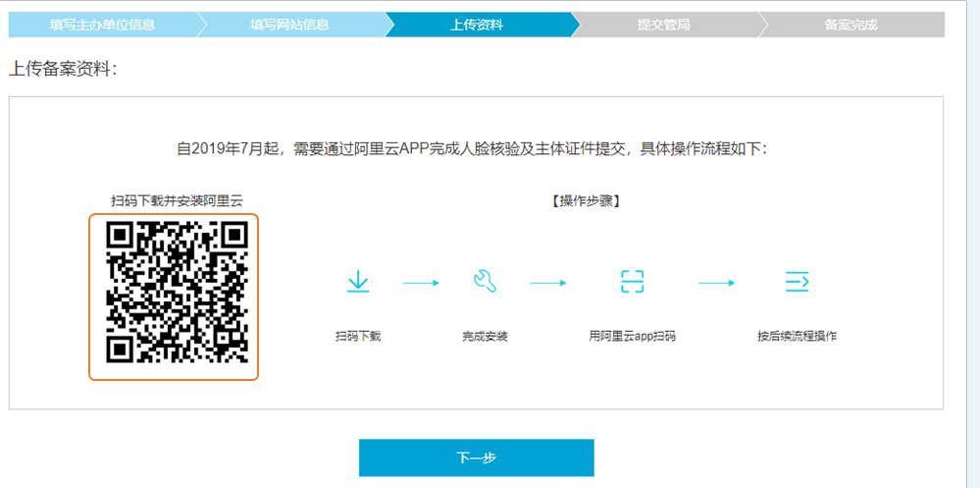Click the 填写主办单位信息 step tab

click(103, 25)
